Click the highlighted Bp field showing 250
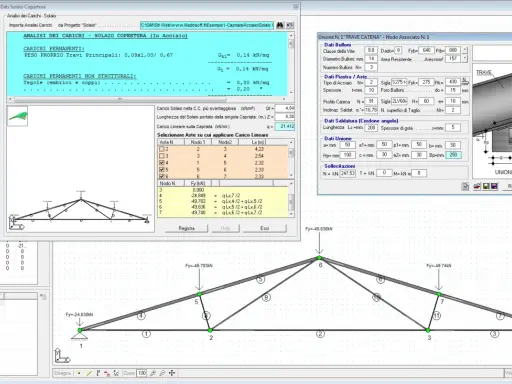The image size is (512, 384). click(453, 155)
